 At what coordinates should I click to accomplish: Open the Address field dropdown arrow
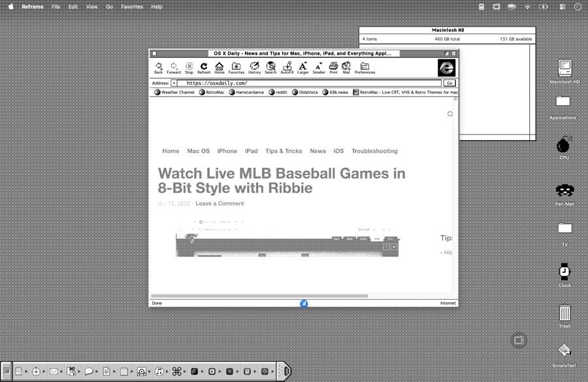coord(174,83)
